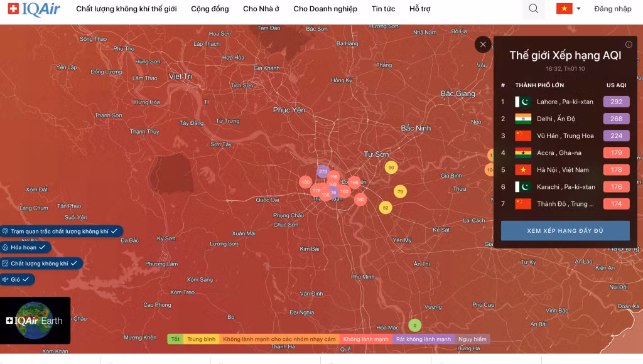Image resolution: width=643 pixels, height=364 pixels.
Task: Select Vũ Hán, Trung Hoa ranking row
Action: [565, 136]
